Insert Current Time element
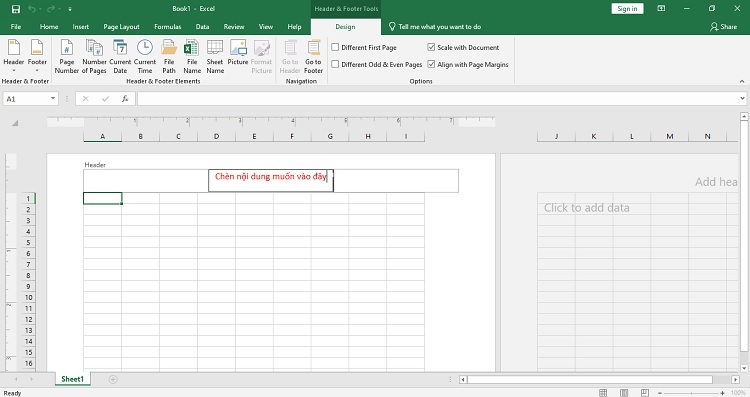750x397 pixels. tap(144, 56)
